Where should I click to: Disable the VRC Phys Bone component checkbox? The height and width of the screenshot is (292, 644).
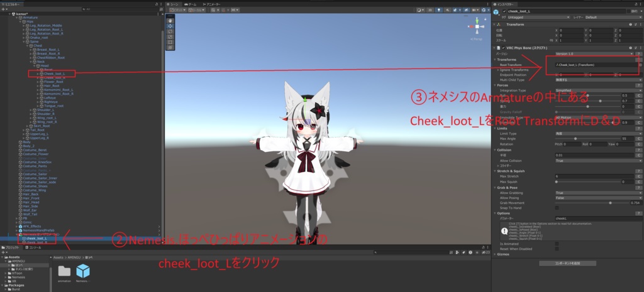pyautogui.click(x=504, y=48)
